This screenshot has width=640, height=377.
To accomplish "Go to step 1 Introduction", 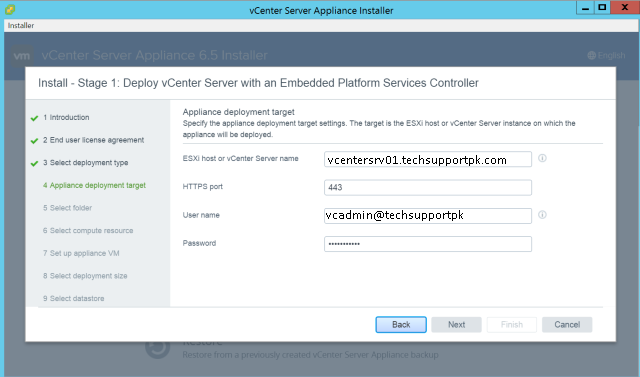I will point(66,118).
